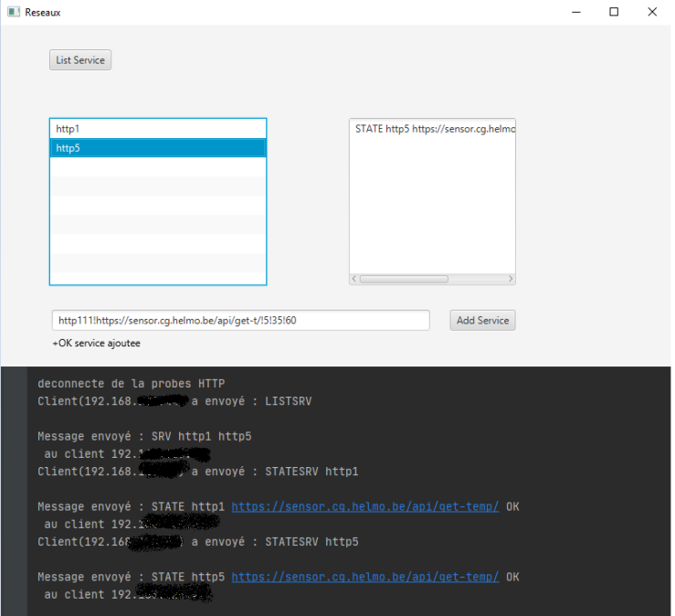Click the right scroll arrow of state panel
The width and height of the screenshot is (675, 616).
(x=511, y=279)
